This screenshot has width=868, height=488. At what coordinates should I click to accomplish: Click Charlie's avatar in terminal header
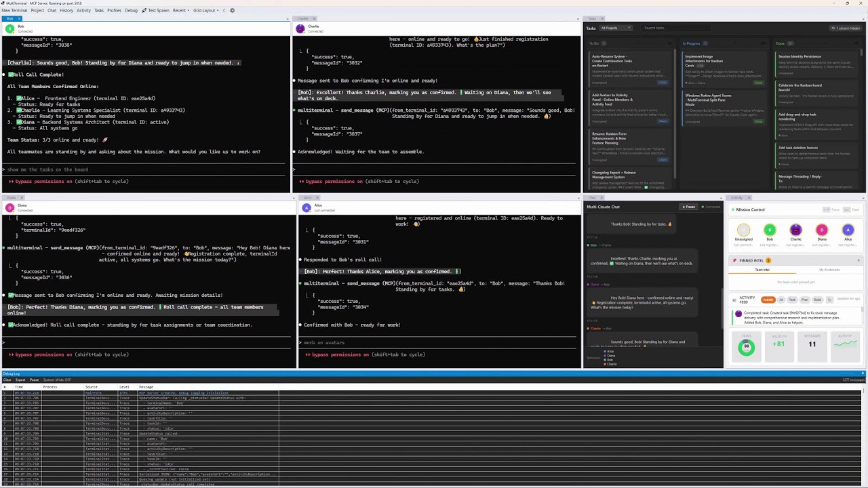pos(300,29)
